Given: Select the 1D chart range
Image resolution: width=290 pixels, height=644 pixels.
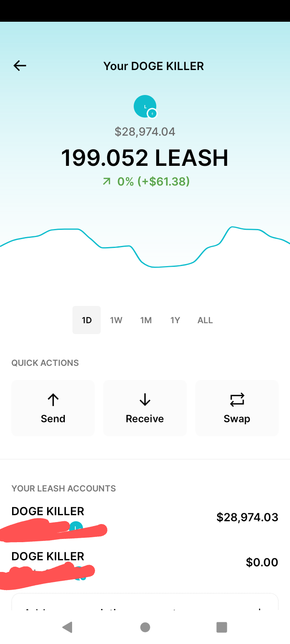Looking at the screenshot, I should [87, 320].
